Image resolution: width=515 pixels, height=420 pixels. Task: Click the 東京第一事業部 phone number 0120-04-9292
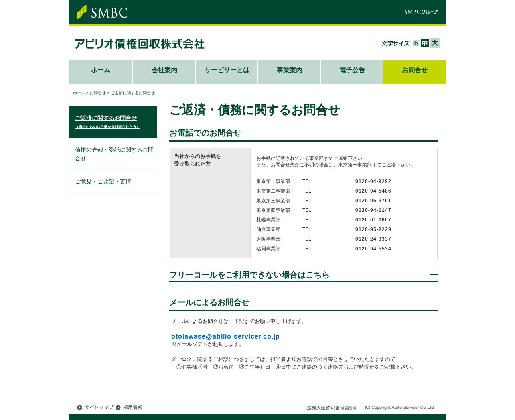tap(373, 181)
